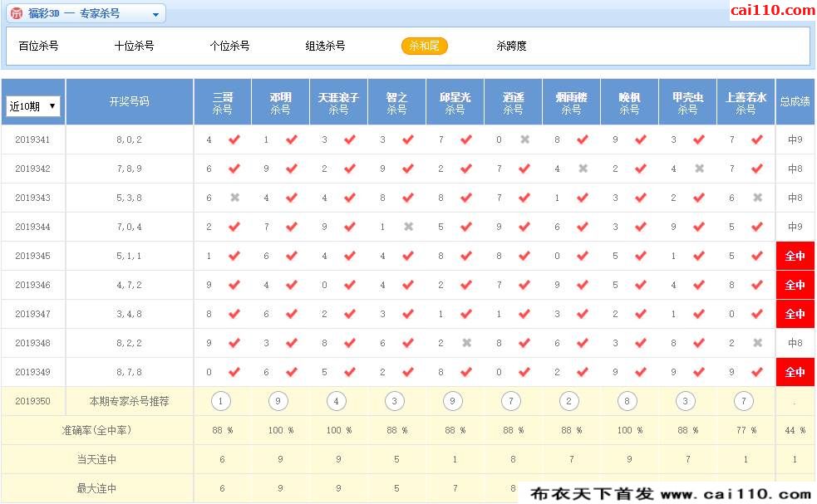Viewport: 817px width, 504px height.
Task: Click the 44 % overall accuracy value
Action: coord(795,430)
